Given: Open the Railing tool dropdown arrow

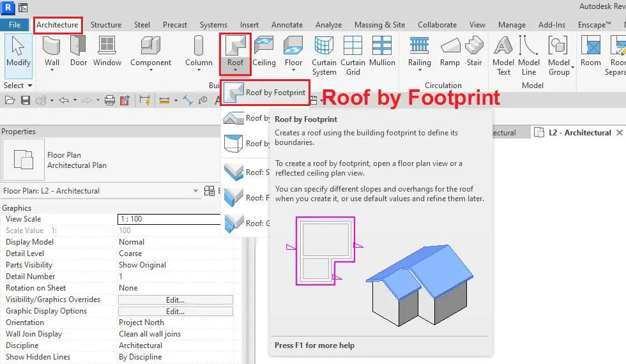Looking at the screenshot, I should click(x=420, y=70).
